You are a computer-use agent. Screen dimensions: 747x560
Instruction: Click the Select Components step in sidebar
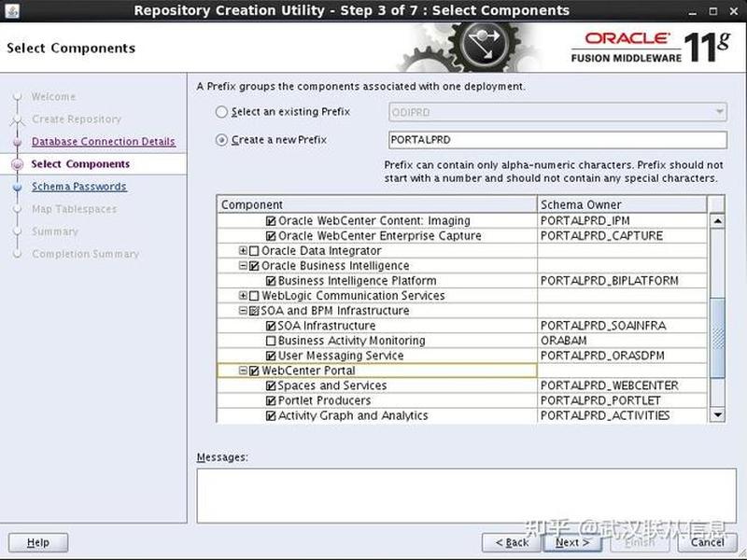point(80,164)
